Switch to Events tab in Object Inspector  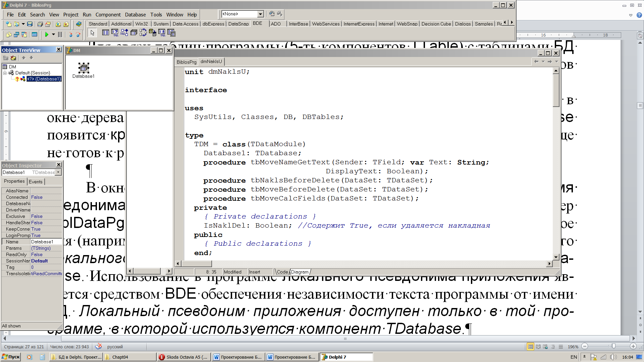coord(36,182)
